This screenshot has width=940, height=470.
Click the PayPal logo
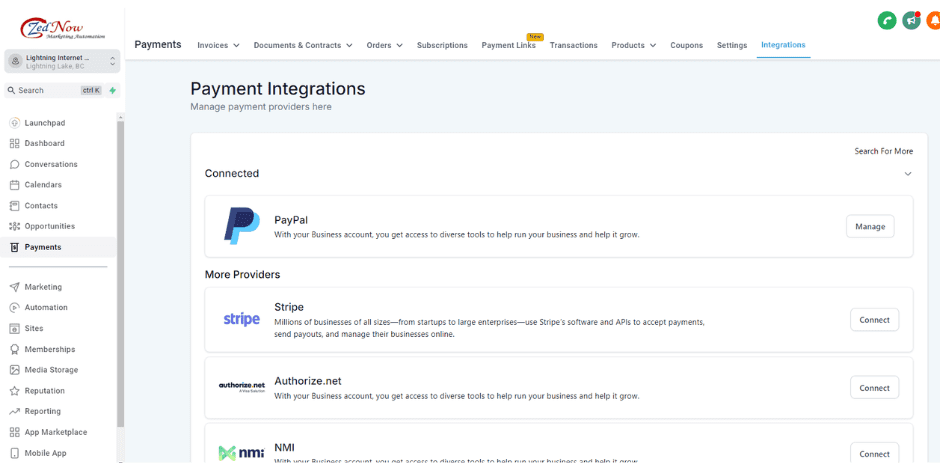tap(242, 226)
